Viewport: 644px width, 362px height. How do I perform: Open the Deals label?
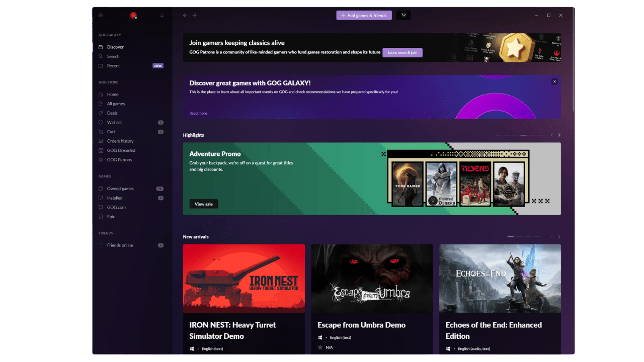click(x=112, y=113)
